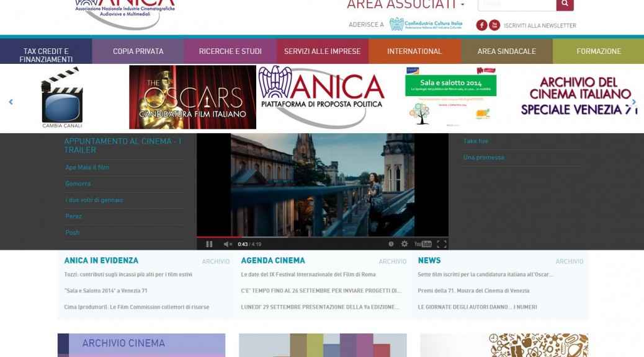Open "Sala e Salotto 2014" a Venezia 71

(105, 291)
